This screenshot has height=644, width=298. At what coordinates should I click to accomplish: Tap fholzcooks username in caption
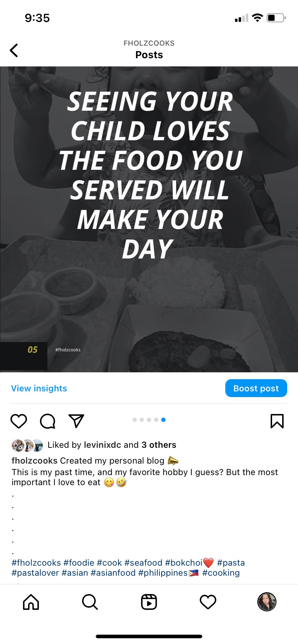35,461
